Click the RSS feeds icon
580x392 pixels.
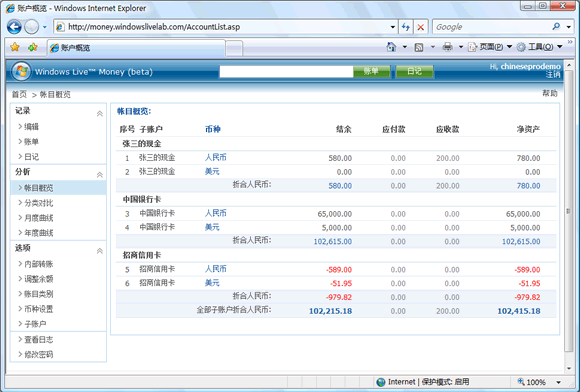tap(419, 47)
